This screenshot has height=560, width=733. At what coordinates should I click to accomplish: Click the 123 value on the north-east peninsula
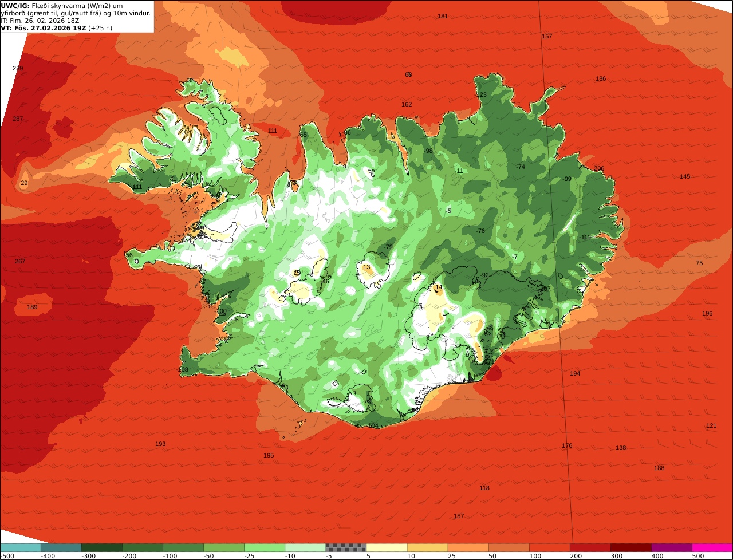[482, 94]
